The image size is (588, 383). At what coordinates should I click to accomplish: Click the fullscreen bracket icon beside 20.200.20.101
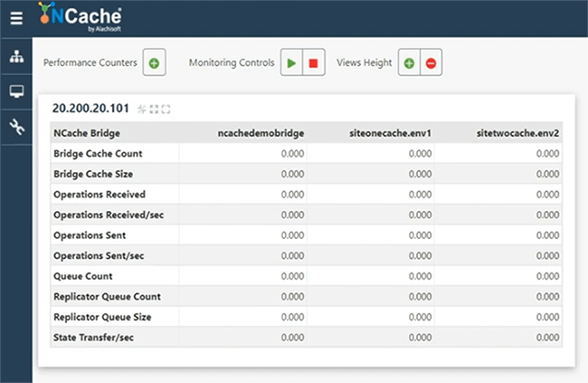pyautogui.click(x=166, y=110)
